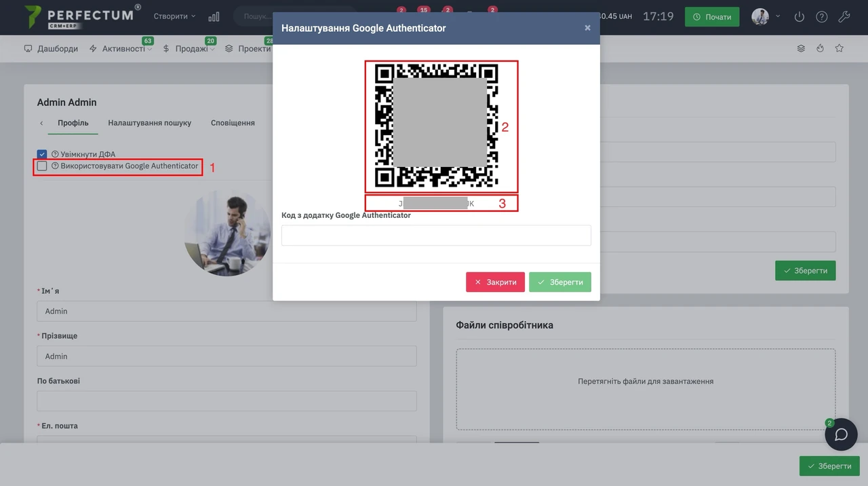Image resolution: width=868 pixels, height=486 pixels.
Task: Toggle the Увімкнути ДФА checkbox
Action: (x=42, y=154)
